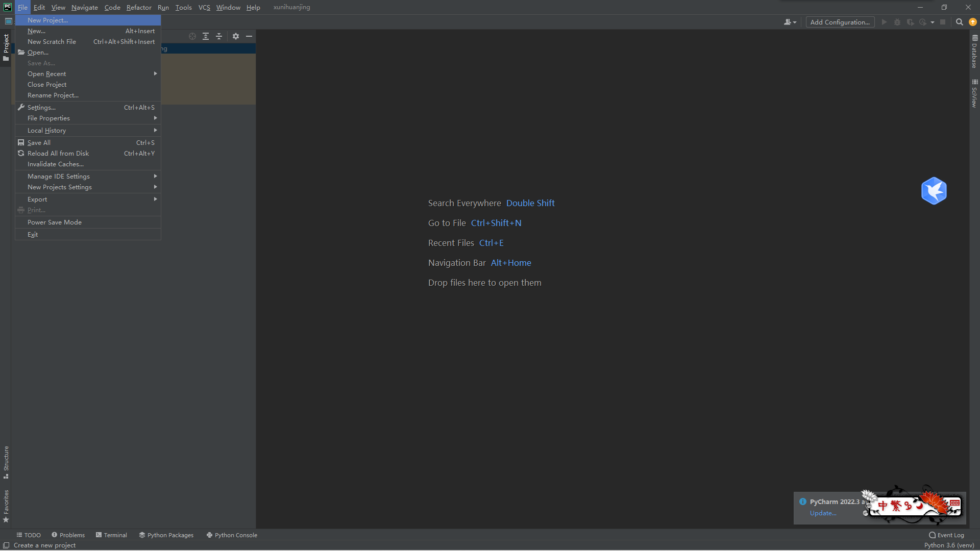Image resolution: width=980 pixels, height=551 pixels.
Task: Click Search Everywhere magnifier icon
Action: (x=960, y=22)
